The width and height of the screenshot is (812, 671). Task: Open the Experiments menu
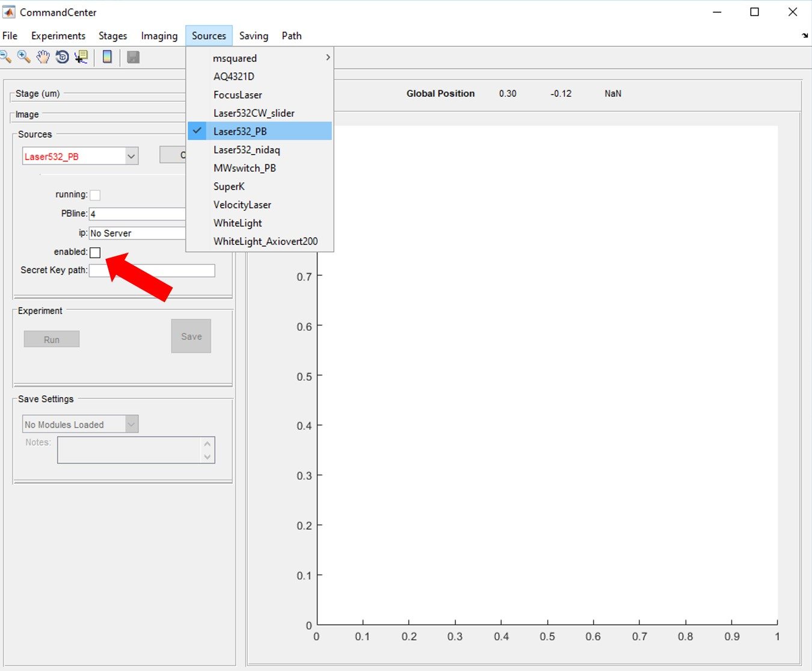[x=58, y=36]
